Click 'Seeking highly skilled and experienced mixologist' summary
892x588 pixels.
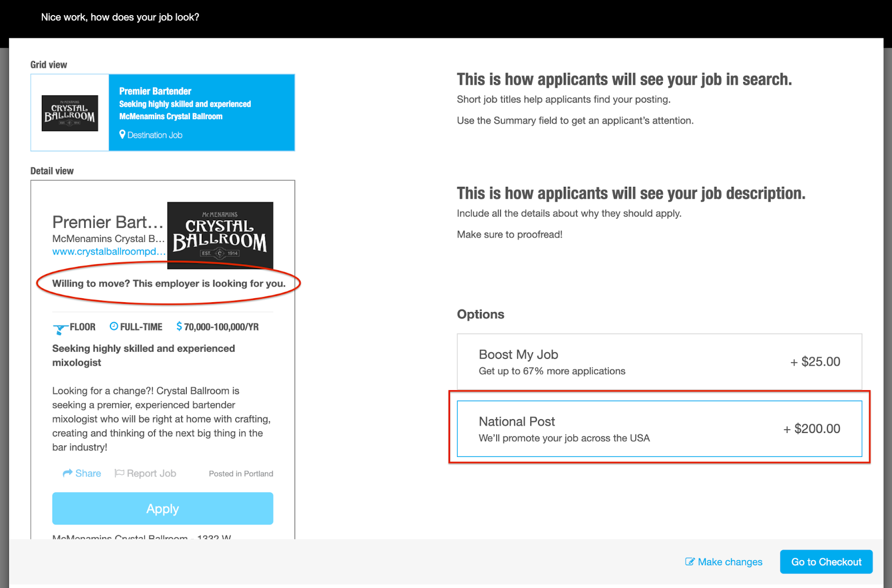tap(144, 356)
